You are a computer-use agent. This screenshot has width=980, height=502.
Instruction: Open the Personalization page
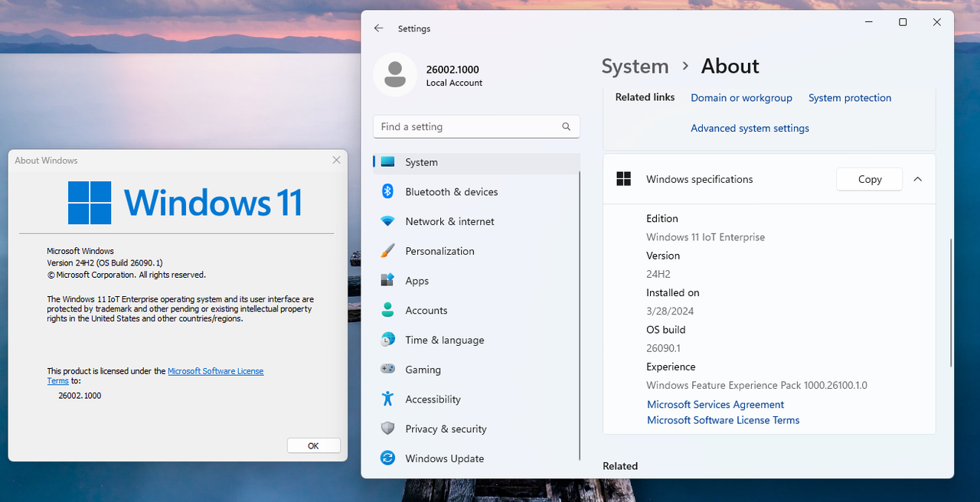click(476, 251)
